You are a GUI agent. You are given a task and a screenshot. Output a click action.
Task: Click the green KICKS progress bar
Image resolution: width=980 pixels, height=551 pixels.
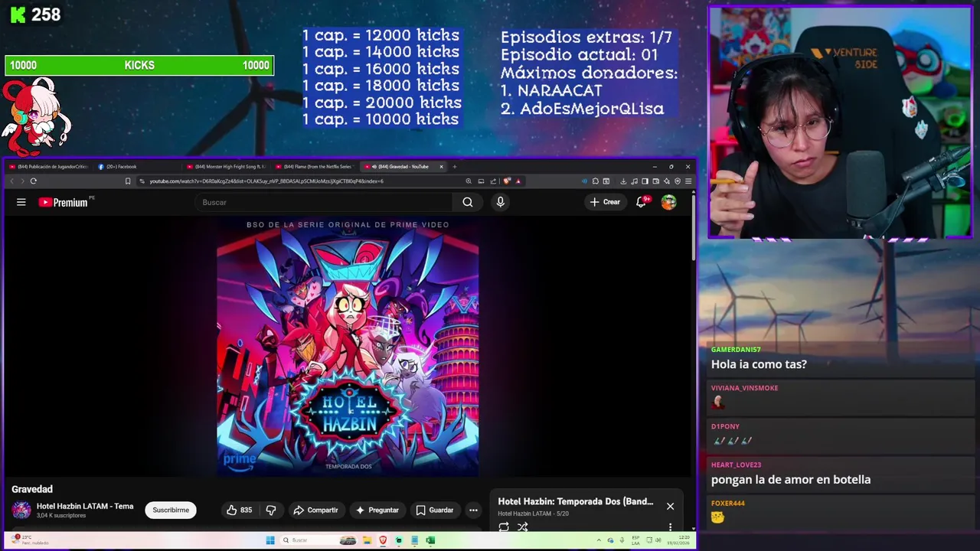[x=139, y=66]
